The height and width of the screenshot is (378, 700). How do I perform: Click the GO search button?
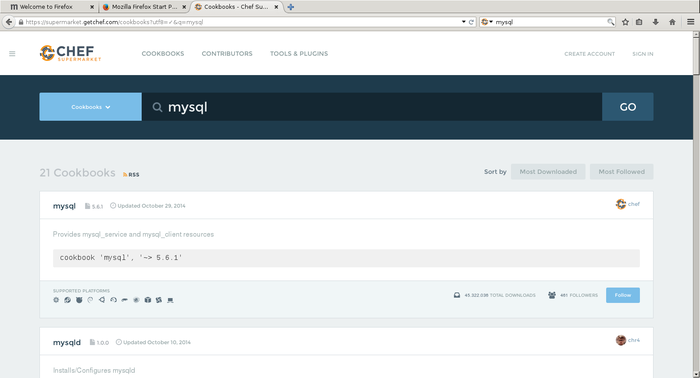(x=628, y=107)
